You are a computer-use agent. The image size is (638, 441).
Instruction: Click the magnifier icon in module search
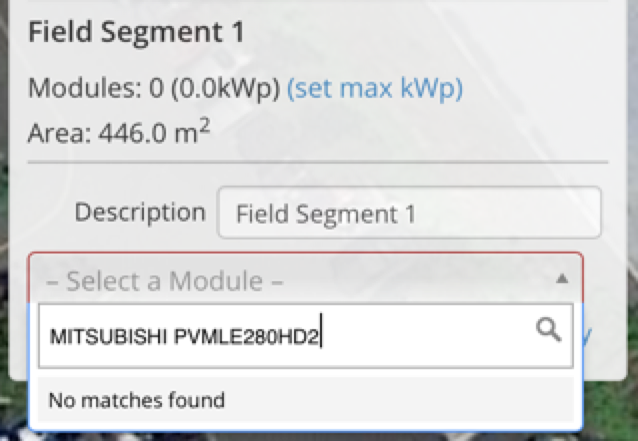click(x=548, y=330)
